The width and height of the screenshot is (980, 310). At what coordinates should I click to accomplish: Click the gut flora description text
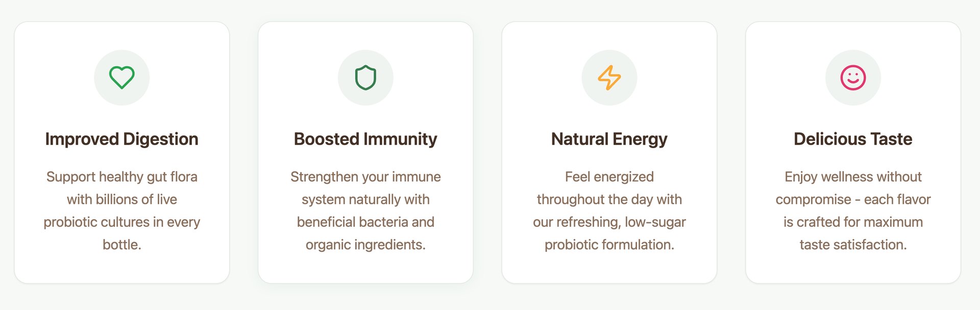pos(122,210)
